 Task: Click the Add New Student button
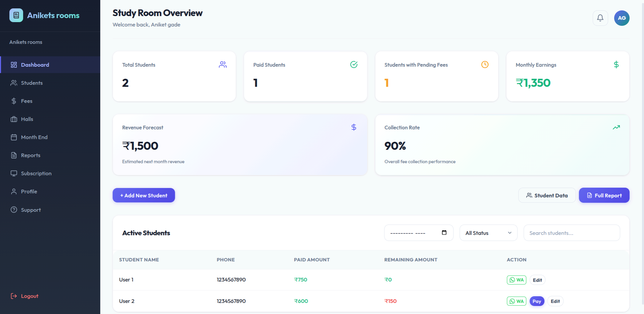(x=144, y=195)
